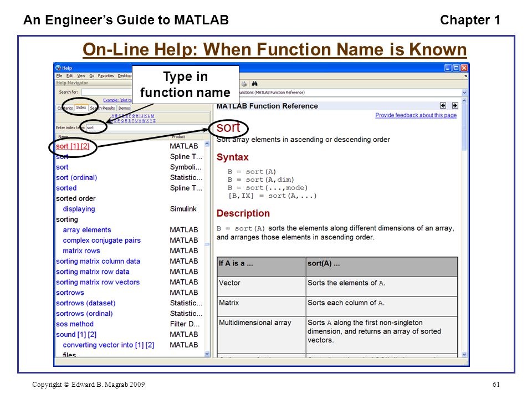532x399 pixels.
Task: Open the 'sort (ordinal)' index entry
Action: [x=76, y=178]
